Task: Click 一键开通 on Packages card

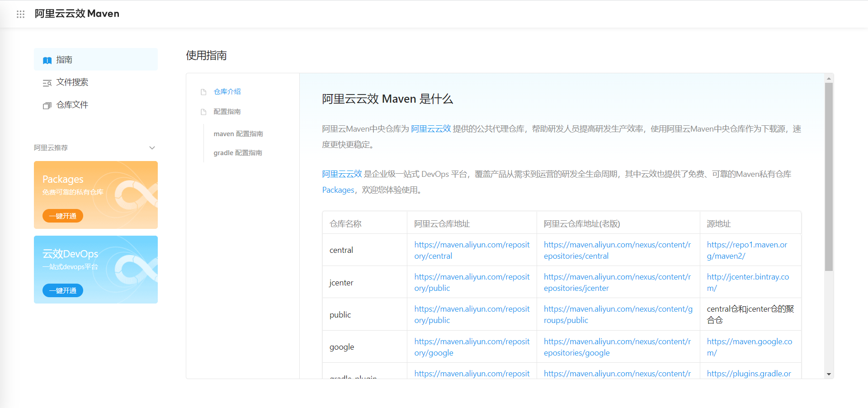Action: coord(63,216)
